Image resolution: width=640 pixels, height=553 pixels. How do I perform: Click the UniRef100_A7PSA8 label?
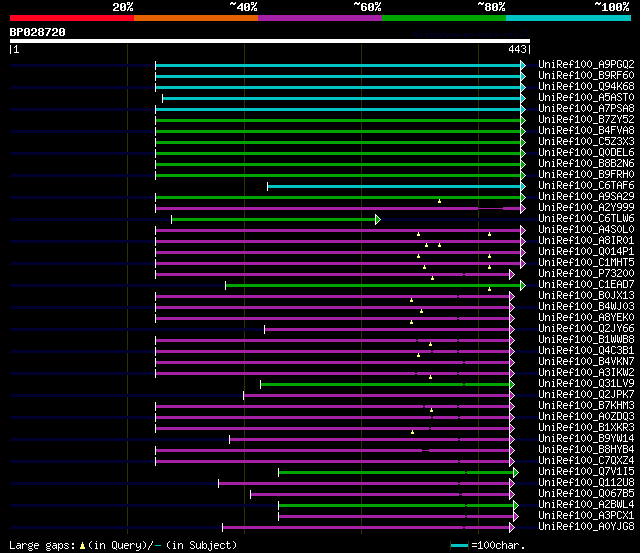click(x=586, y=109)
